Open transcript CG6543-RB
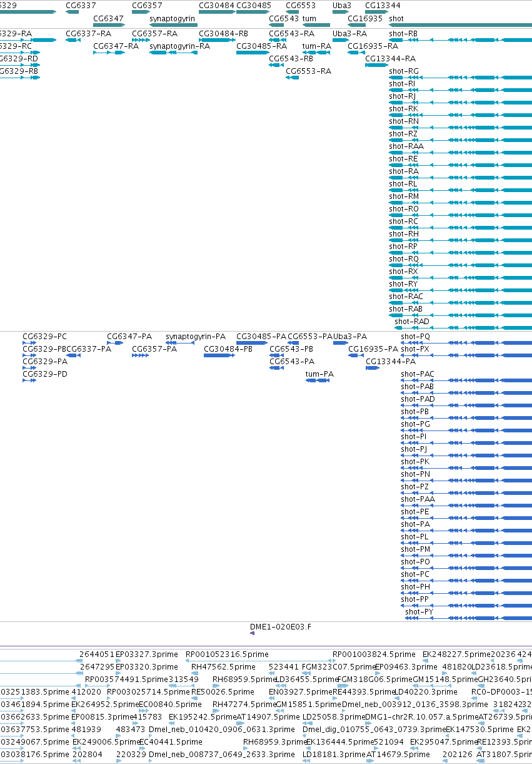The height and width of the screenshot is (764, 532). [291, 58]
